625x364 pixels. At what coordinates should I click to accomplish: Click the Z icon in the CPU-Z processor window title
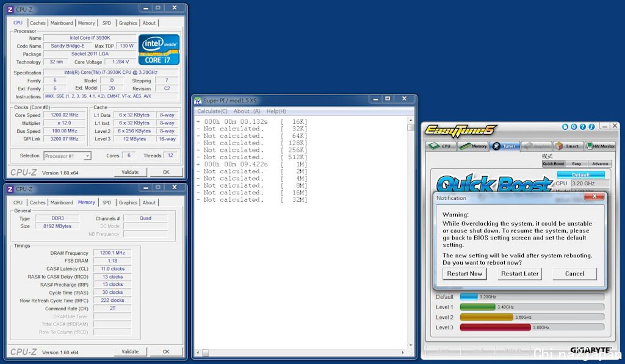(x=10, y=9)
